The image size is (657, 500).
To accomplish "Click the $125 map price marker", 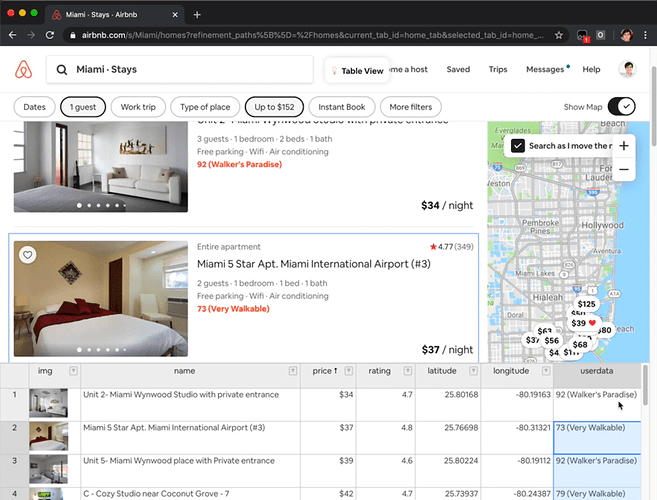I will 586,304.
